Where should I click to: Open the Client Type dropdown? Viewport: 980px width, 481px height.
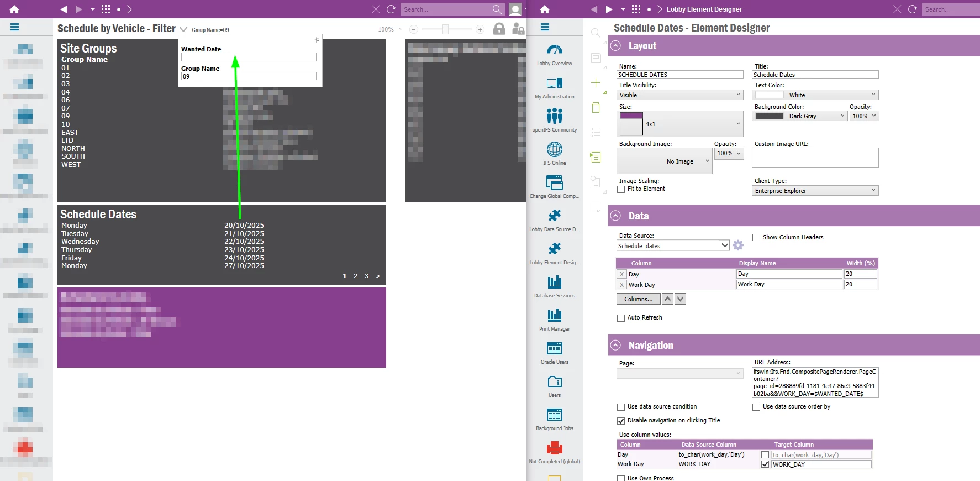coord(815,191)
